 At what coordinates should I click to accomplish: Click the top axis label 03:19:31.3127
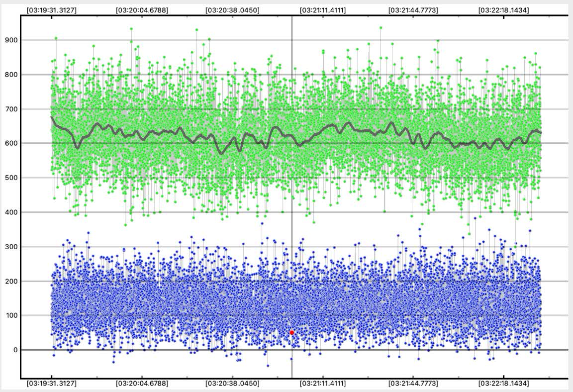click(51, 10)
